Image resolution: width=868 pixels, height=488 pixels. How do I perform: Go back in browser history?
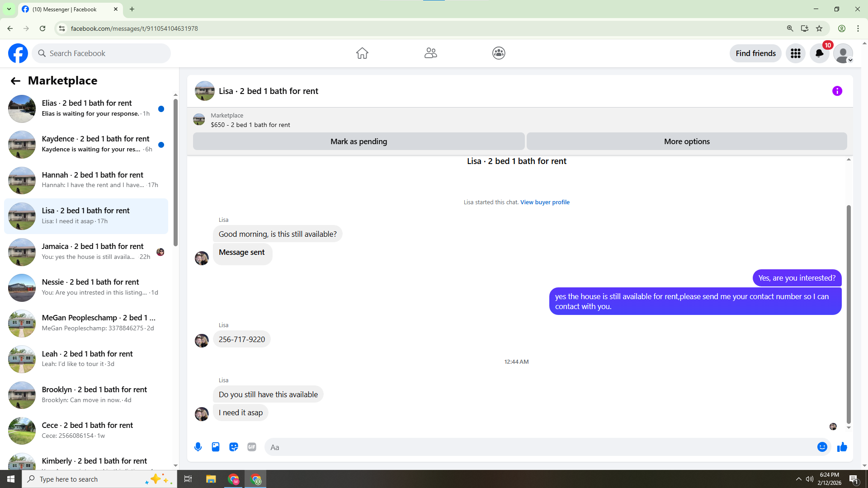10,28
